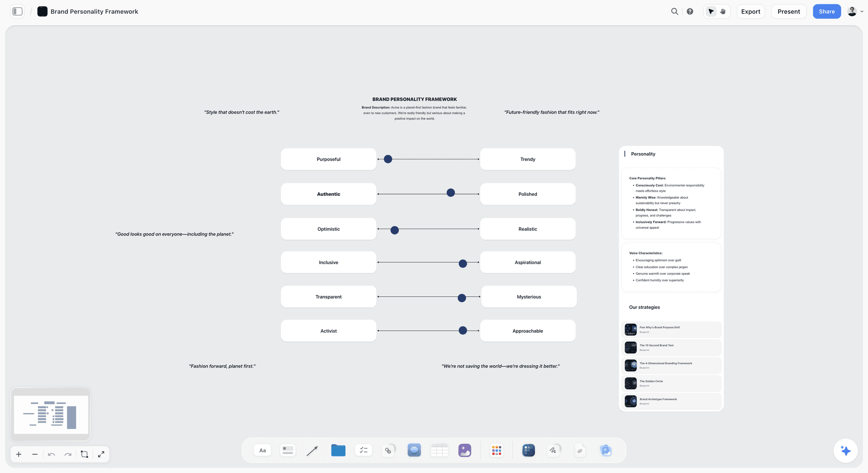868x473 pixels.
Task: Zoom out with the minus button
Action: point(35,454)
